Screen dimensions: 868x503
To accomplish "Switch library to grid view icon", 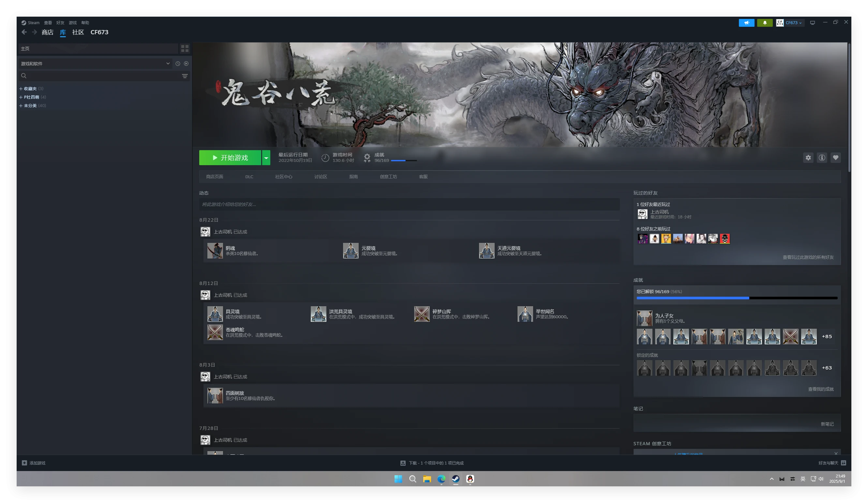I will pos(185,49).
